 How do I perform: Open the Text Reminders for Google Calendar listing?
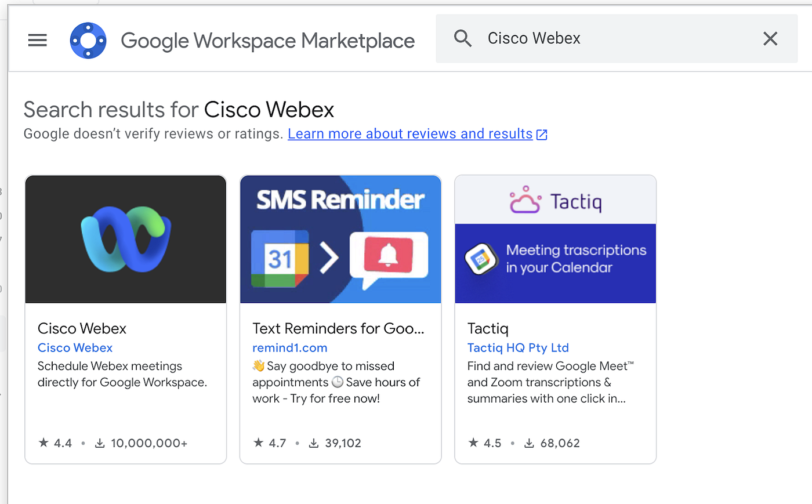click(x=339, y=328)
